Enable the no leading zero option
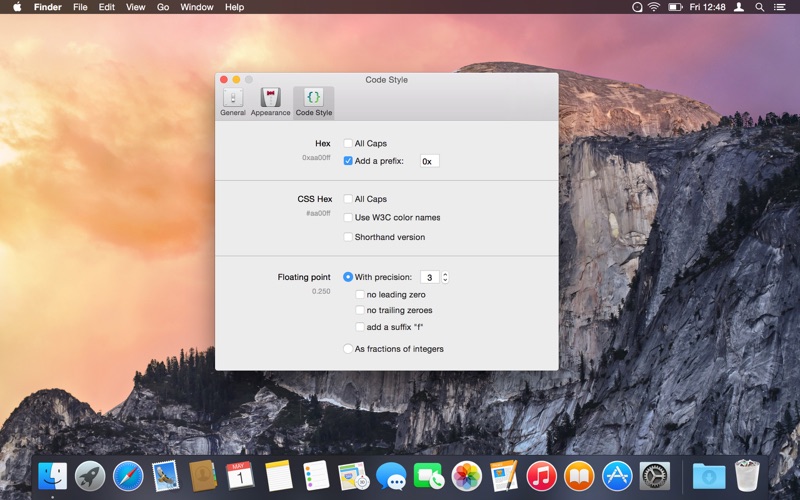 360,294
